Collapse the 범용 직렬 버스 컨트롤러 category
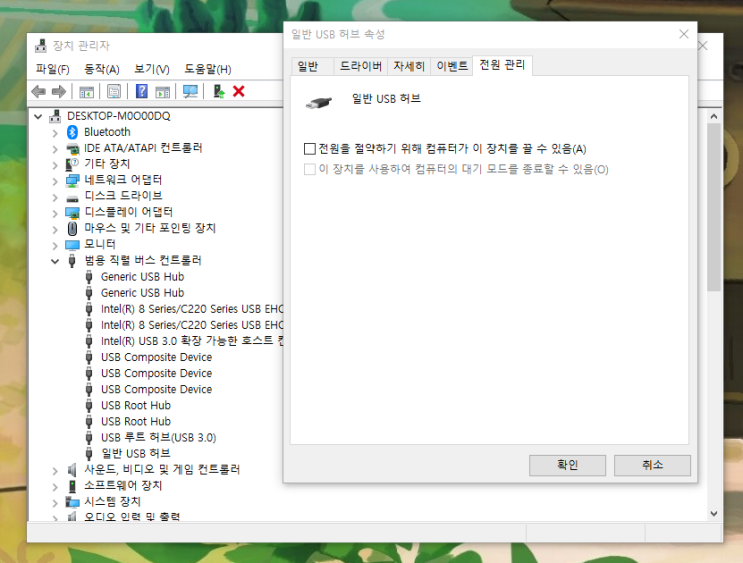The height and width of the screenshot is (563, 743). coord(55,261)
